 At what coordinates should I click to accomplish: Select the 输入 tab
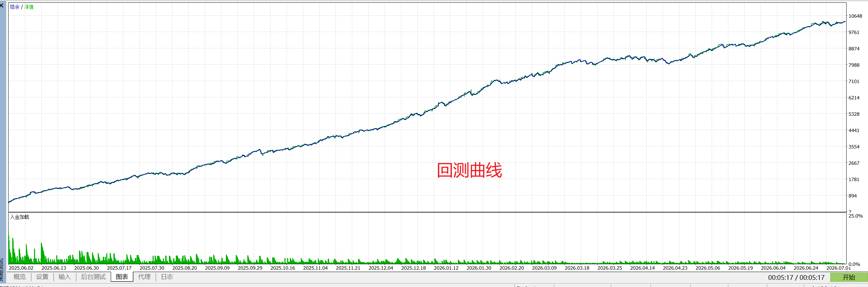(64, 277)
